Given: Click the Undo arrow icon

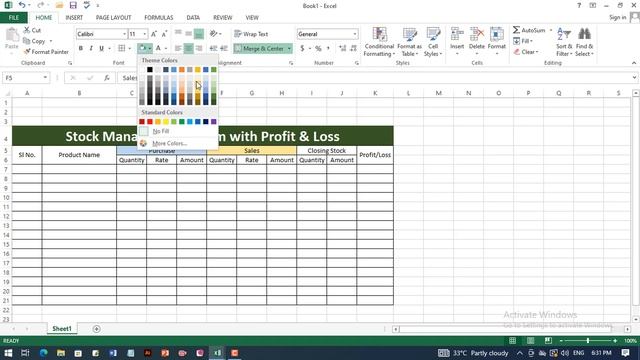Looking at the screenshot, I should point(22,5).
